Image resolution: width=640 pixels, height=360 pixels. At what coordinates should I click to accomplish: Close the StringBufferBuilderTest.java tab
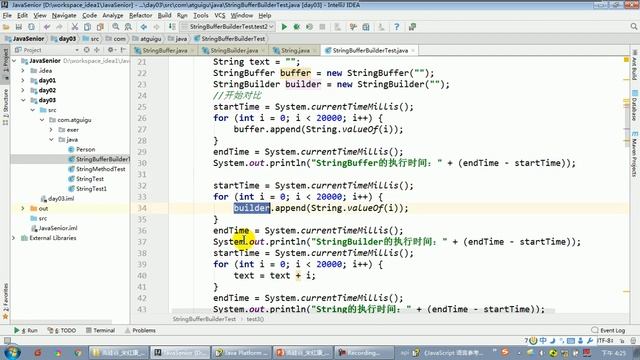pyautogui.click(x=413, y=51)
